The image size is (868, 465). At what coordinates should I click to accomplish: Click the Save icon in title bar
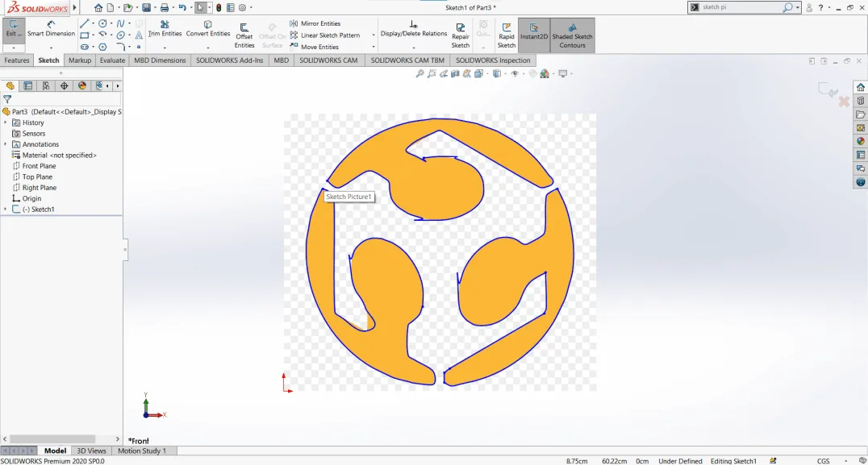[146, 8]
